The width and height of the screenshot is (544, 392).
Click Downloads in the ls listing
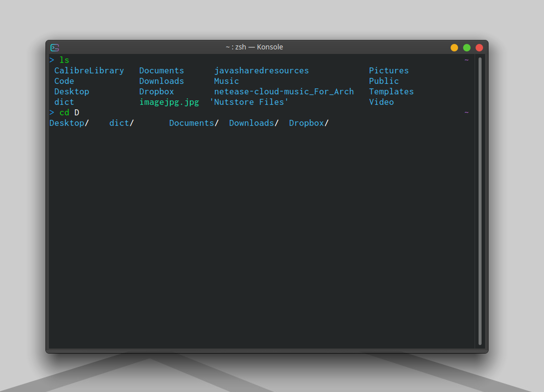coord(162,81)
